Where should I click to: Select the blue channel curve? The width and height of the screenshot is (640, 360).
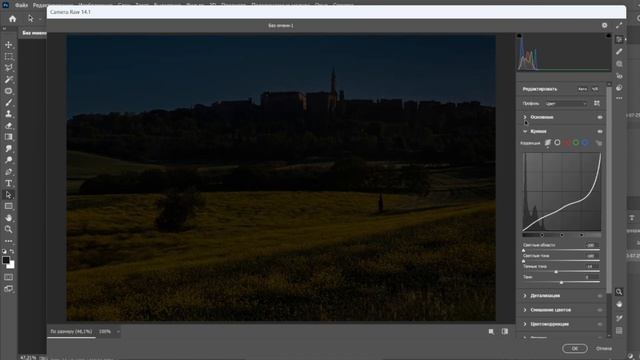pos(585,142)
